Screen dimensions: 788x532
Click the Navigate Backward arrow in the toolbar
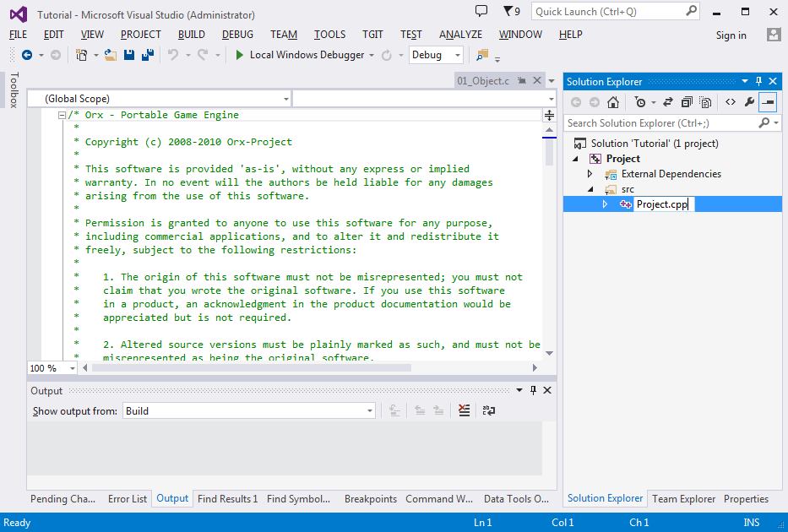[27, 55]
